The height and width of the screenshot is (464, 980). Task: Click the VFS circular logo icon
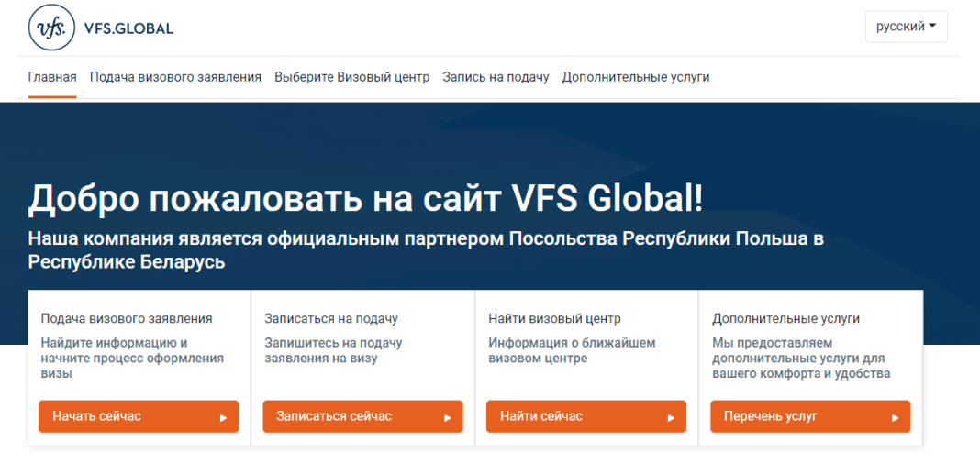click(x=52, y=28)
